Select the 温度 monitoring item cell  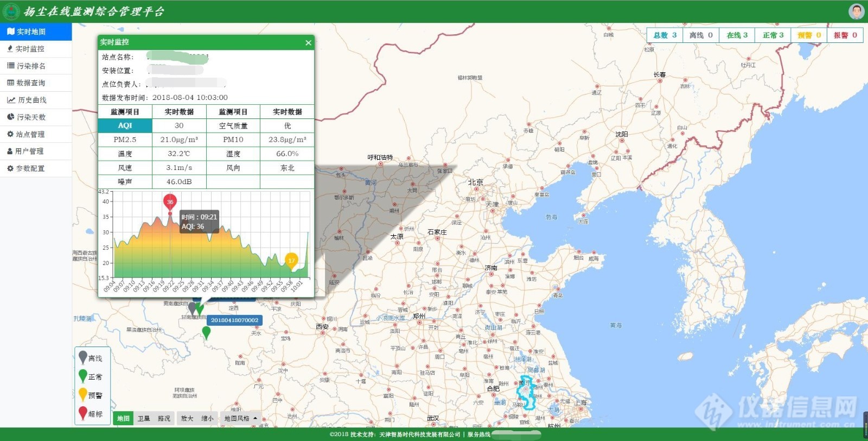pyautogui.click(x=125, y=154)
